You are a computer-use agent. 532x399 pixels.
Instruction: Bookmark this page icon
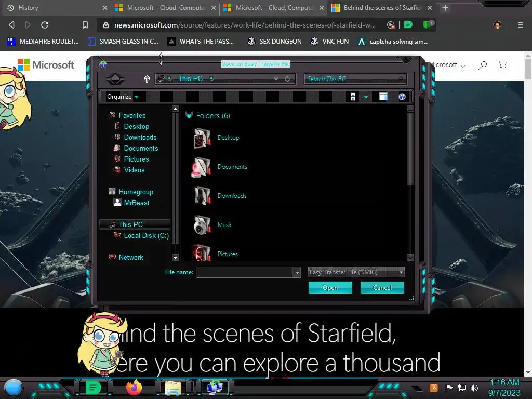tap(85, 25)
